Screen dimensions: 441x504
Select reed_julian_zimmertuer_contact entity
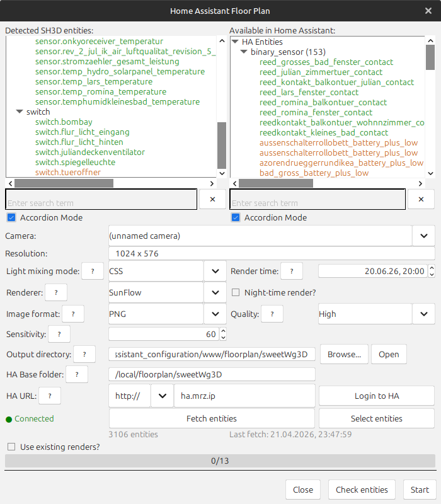[321, 72]
